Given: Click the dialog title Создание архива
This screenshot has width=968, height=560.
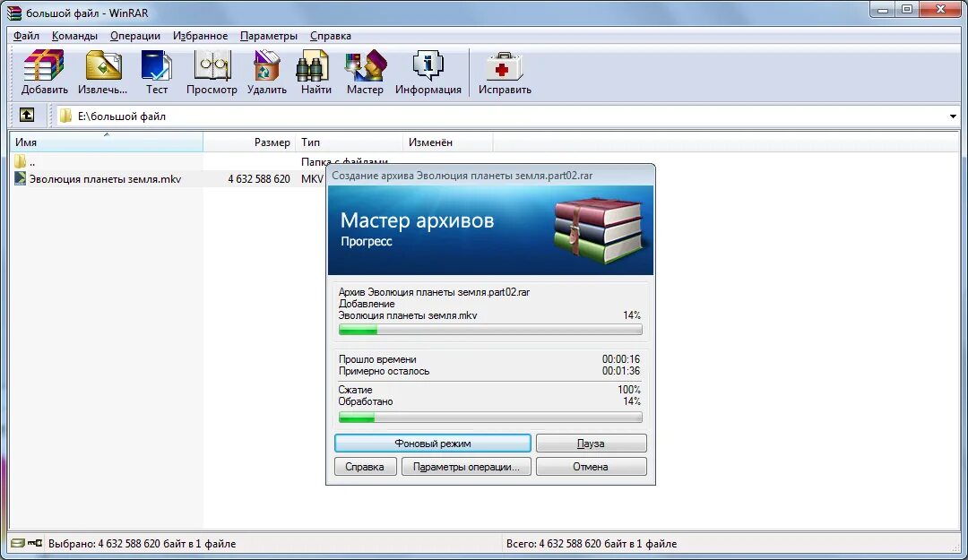Looking at the screenshot, I should coord(462,176).
